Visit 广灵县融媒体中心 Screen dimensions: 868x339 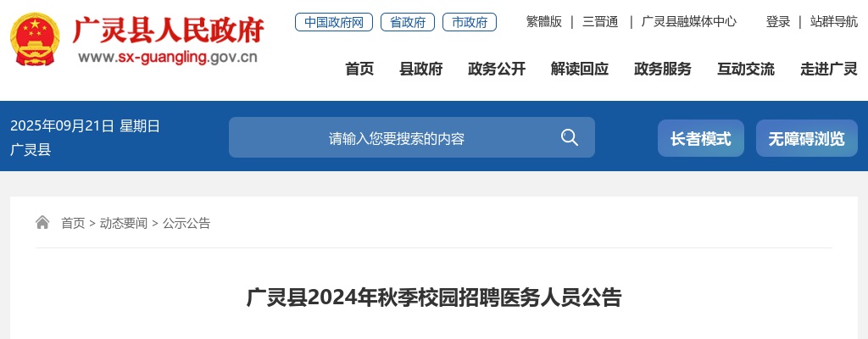coord(688,22)
